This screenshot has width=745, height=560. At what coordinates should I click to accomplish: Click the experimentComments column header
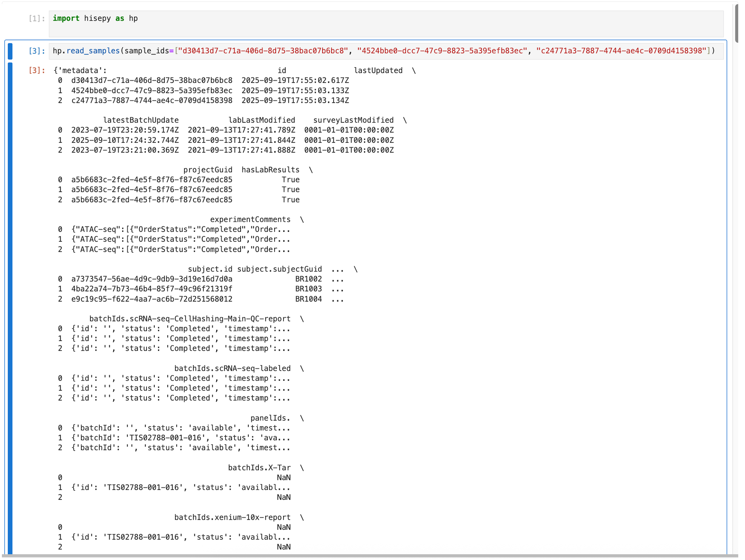[250, 219]
